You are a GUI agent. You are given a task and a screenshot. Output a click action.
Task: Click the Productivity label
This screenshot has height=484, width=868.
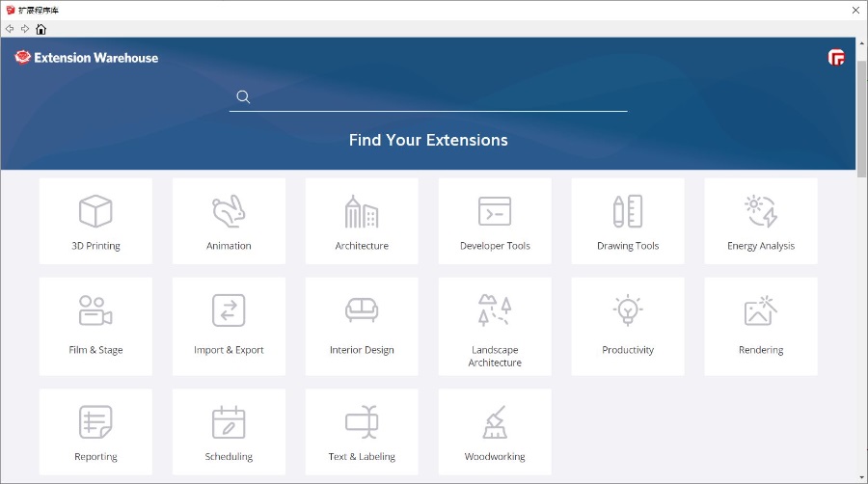(x=628, y=350)
